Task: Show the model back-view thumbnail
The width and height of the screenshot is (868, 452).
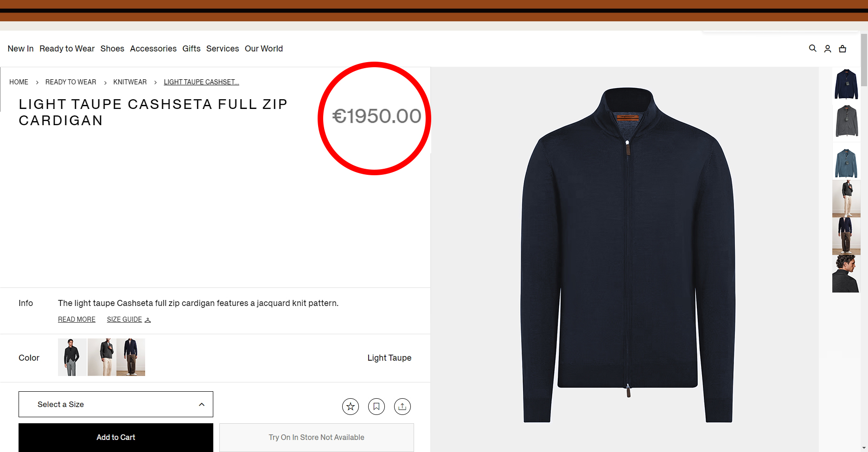Action: 846,274
